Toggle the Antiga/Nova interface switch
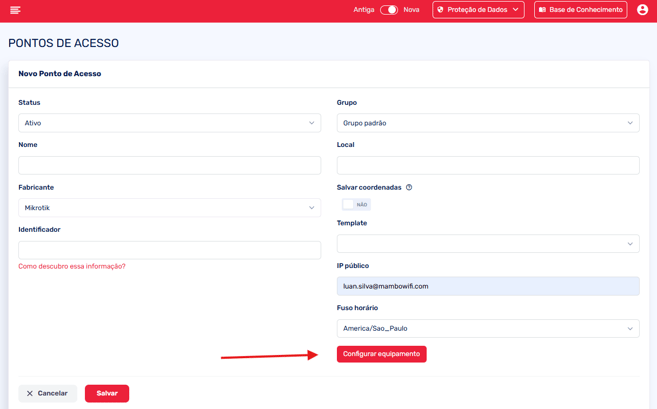 pyautogui.click(x=389, y=10)
